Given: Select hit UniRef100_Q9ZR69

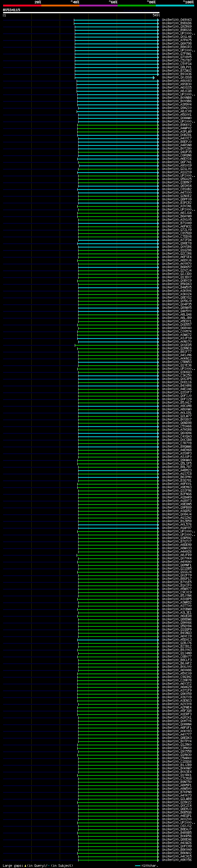Looking at the screenshot, I should pyautogui.click(x=176, y=26).
